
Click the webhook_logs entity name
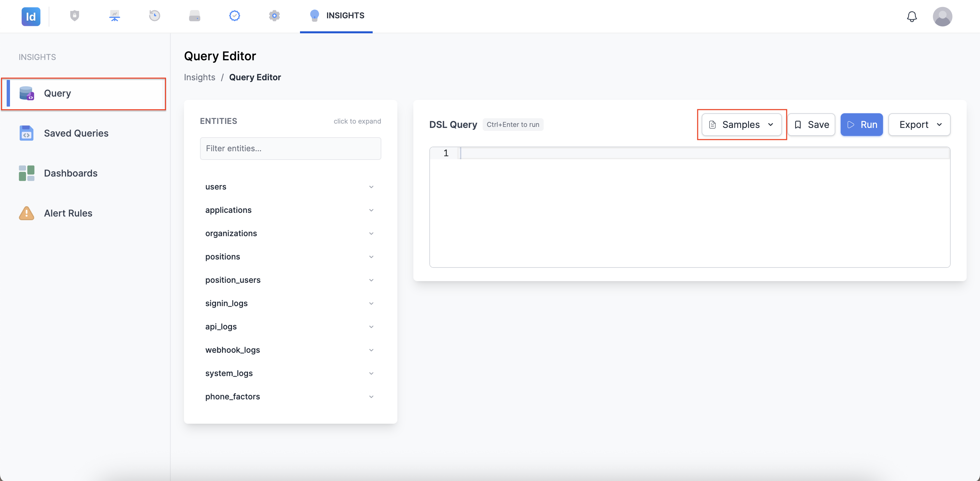[x=232, y=350]
